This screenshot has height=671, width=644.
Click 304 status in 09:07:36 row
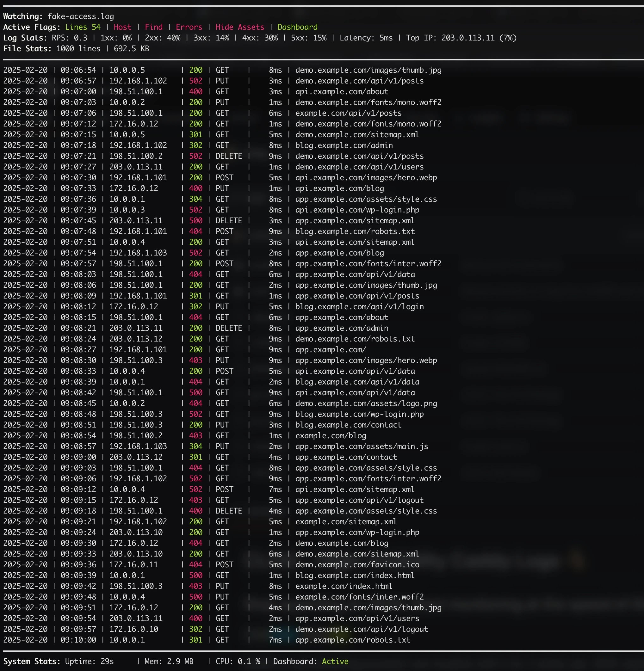tap(196, 199)
